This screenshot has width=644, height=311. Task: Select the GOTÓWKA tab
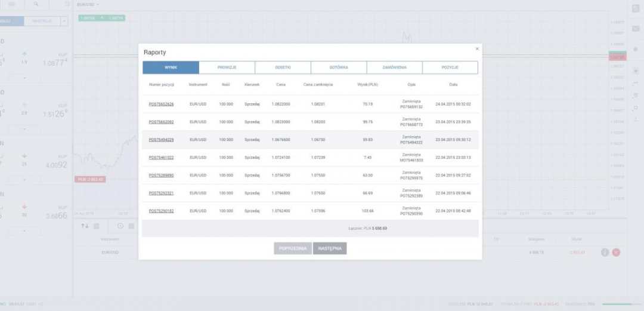338,67
